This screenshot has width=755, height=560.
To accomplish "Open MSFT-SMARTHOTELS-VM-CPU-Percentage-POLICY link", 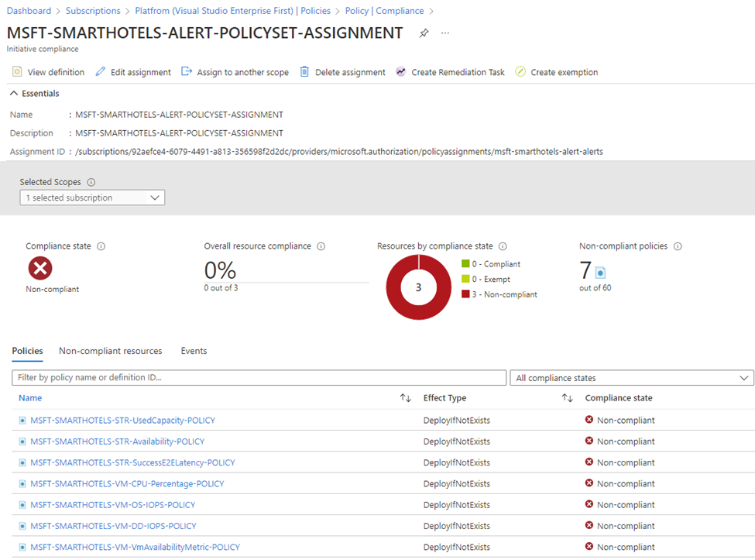I will tap(127, 484).
